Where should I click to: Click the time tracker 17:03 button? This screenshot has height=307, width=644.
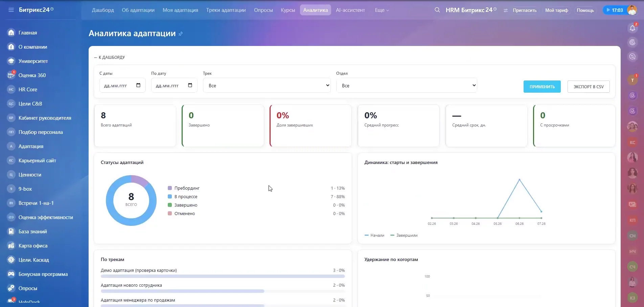point(614,10)
